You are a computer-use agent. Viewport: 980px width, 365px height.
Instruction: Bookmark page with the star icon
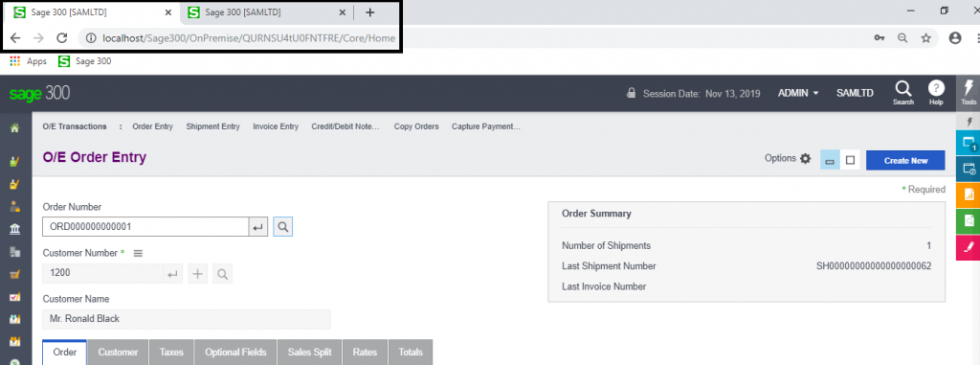click(925, 38)
